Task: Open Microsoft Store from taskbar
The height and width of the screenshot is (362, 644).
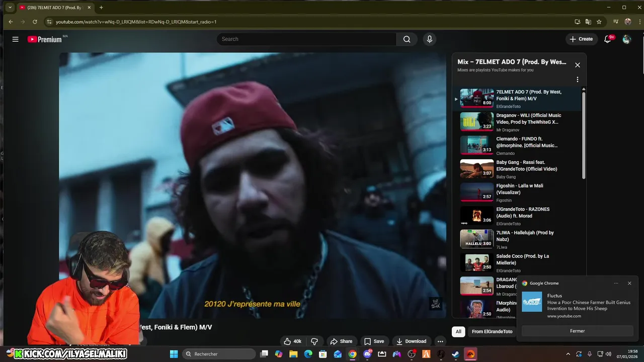Action: coord(323,354)
